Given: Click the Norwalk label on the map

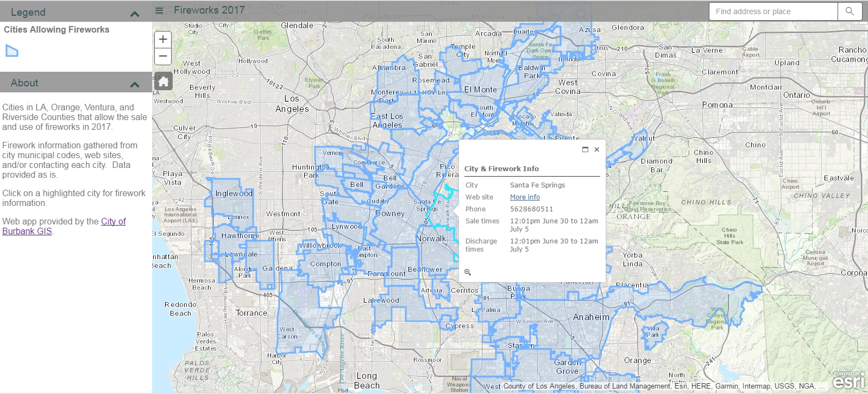Looking at the screenshot, I should 431,239.
